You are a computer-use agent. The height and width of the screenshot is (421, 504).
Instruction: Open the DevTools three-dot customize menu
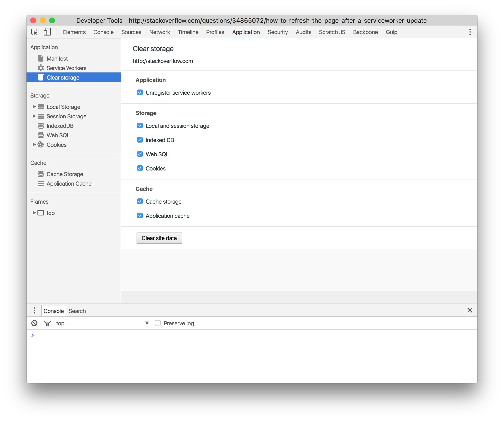(x=470, y=32)
